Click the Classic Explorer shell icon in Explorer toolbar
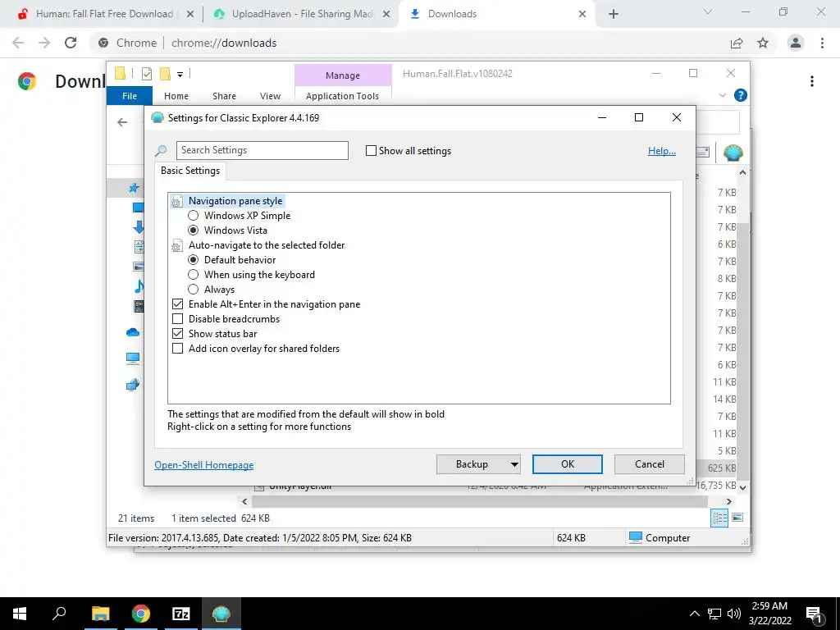Viewport: 840px width, 630px height. point(733,153)
